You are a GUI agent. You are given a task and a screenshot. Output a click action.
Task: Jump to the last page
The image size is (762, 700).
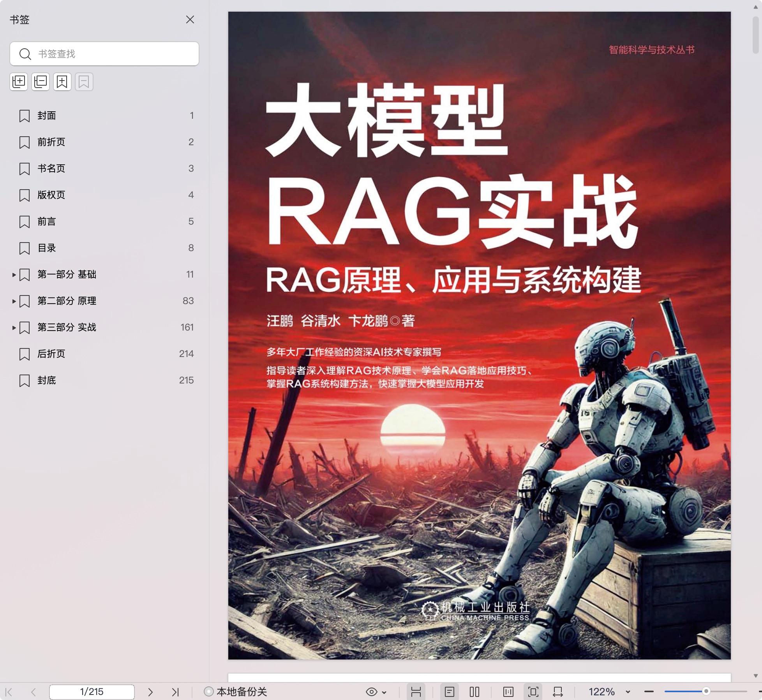point(175,692)
